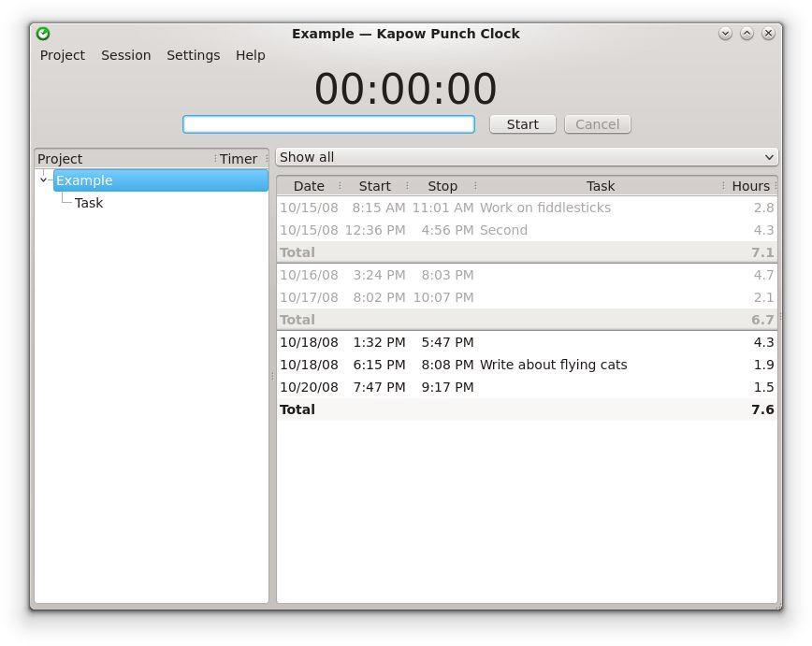The image size is (812, 646).
Task: Select the Work on fiddlesticks session
Action: [x=527, y=208]
